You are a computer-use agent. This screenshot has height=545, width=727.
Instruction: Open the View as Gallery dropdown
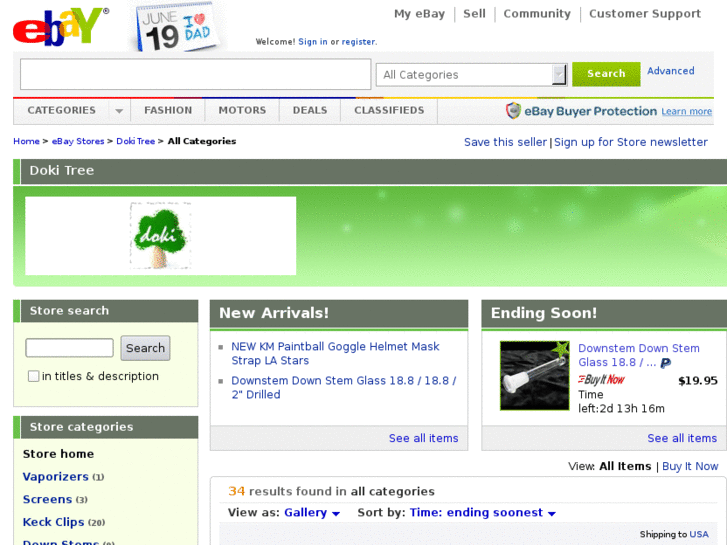pos(312,513)
